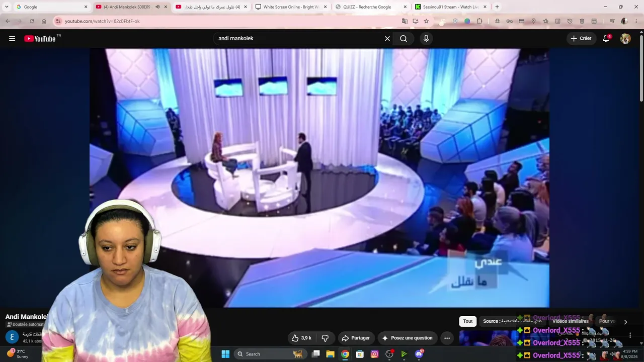Translate this page from address bar
Image resolution: width=644 pixels, height=362 pixels.
click(x=405, y=21)
